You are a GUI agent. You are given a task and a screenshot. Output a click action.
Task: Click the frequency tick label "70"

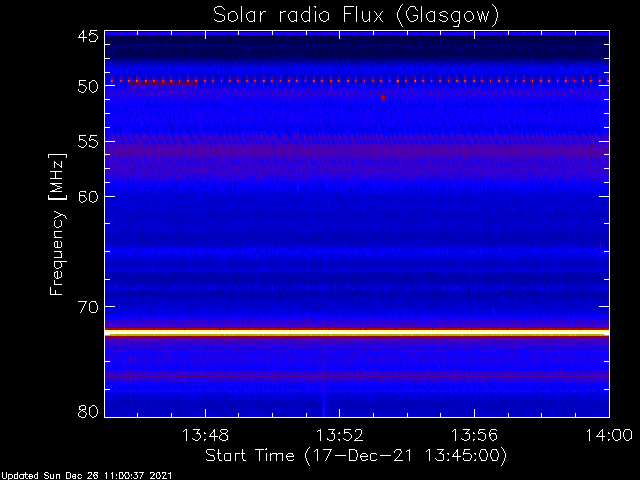[x=88, y=307]
